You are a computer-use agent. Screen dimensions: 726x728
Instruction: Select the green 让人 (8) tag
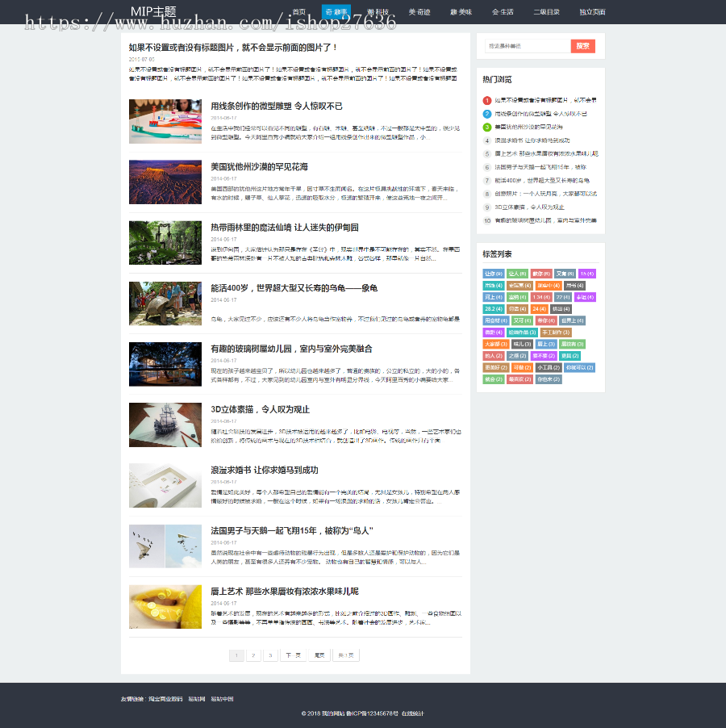point(517,274)
